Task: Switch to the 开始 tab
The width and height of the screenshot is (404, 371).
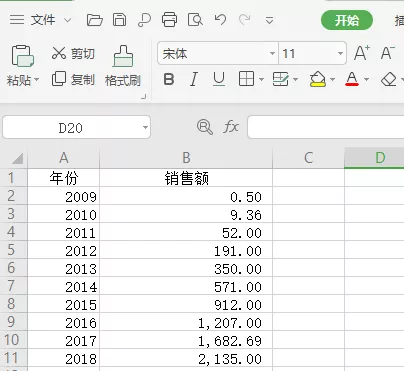Action: (x=347, y=20)
